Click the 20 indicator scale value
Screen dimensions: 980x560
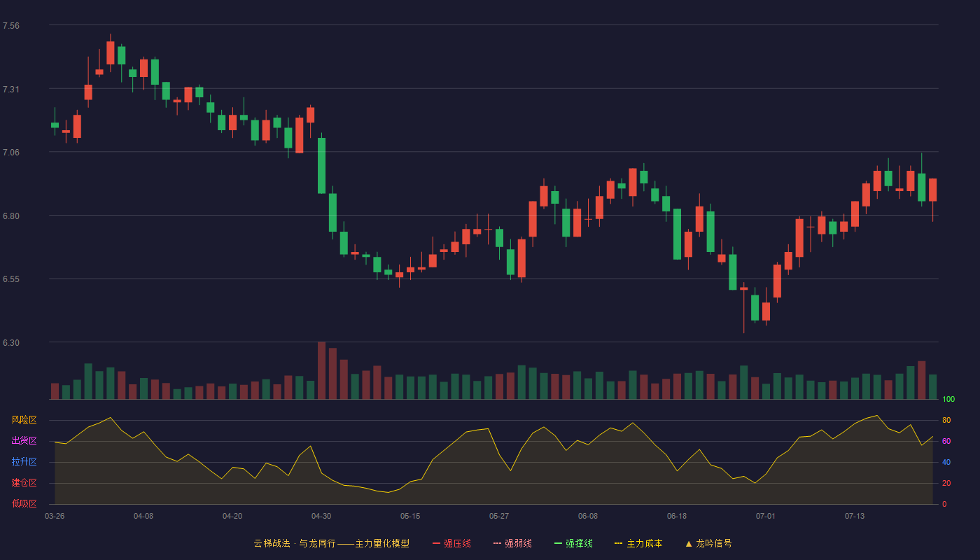pyautogui.click(x=946, y=483)
